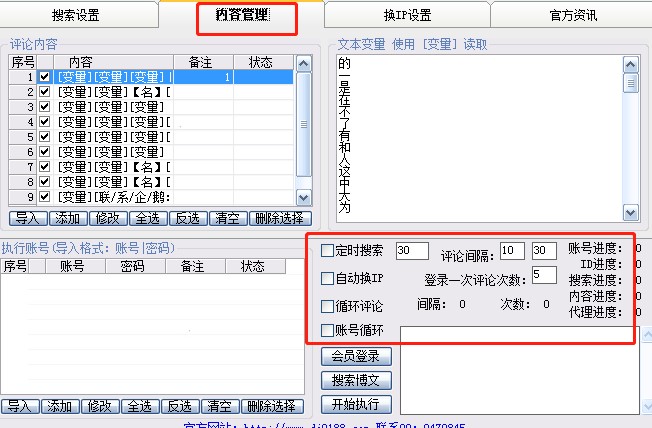
Task: Click the 密码 column header in account list
Action: point(136,266)
